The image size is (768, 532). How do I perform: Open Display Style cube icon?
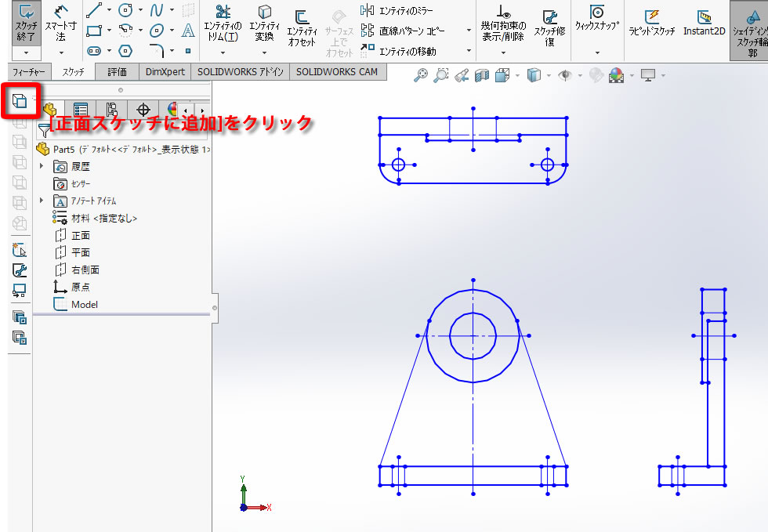[534, 75]
